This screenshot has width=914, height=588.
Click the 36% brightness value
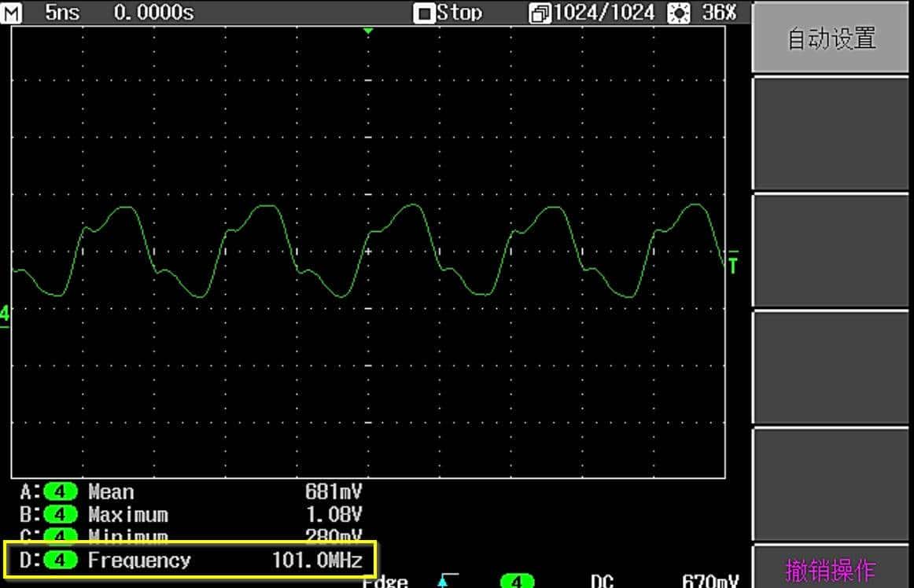(720, 13)
